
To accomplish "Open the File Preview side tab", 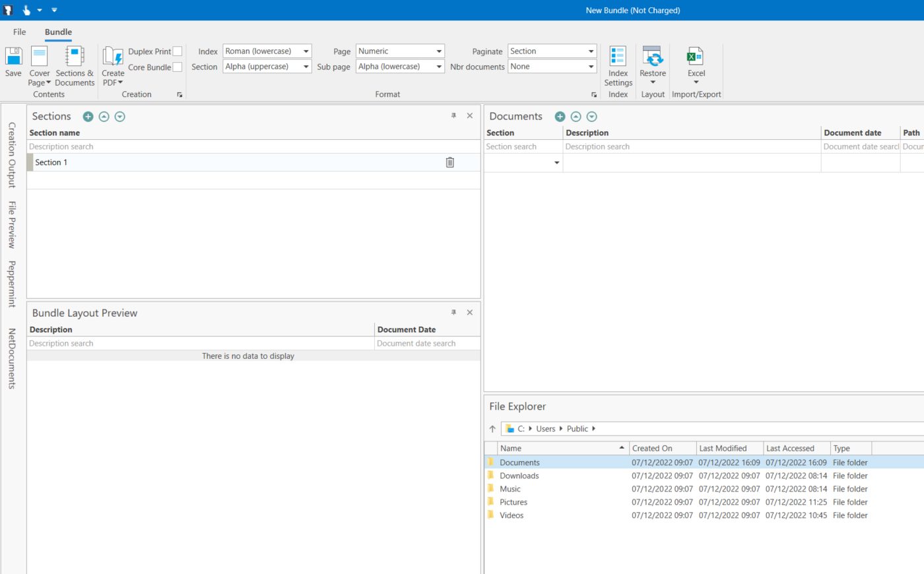I will [12, 225].
